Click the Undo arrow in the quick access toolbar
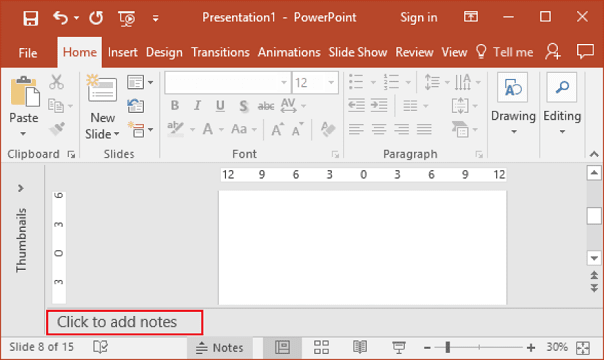 [60, 18]
